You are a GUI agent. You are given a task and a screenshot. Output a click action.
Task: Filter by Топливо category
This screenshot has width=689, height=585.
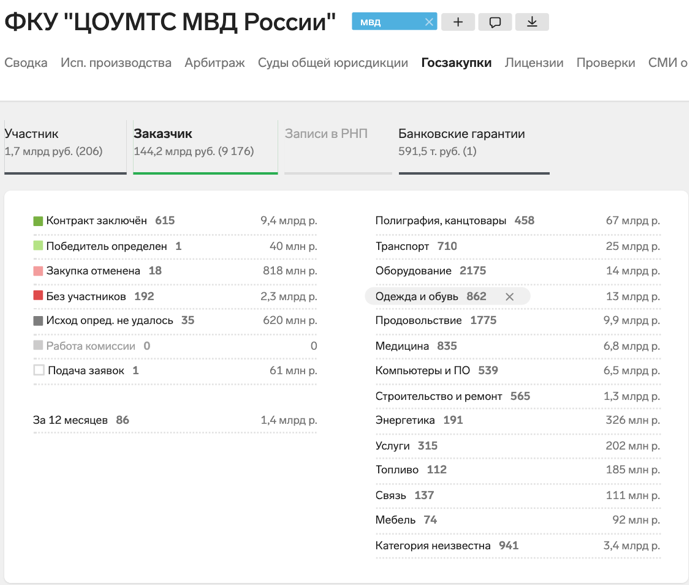pyautogui.click(x=518, y=470)
